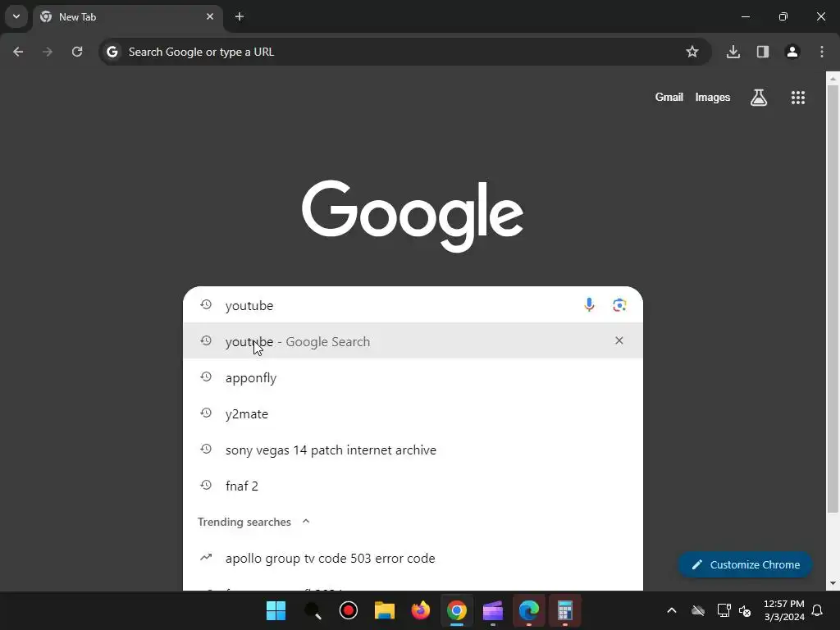Viewport: 840px width, 630px height.
Task: Open the Google apps grid icon
Action: click(798, 98)
